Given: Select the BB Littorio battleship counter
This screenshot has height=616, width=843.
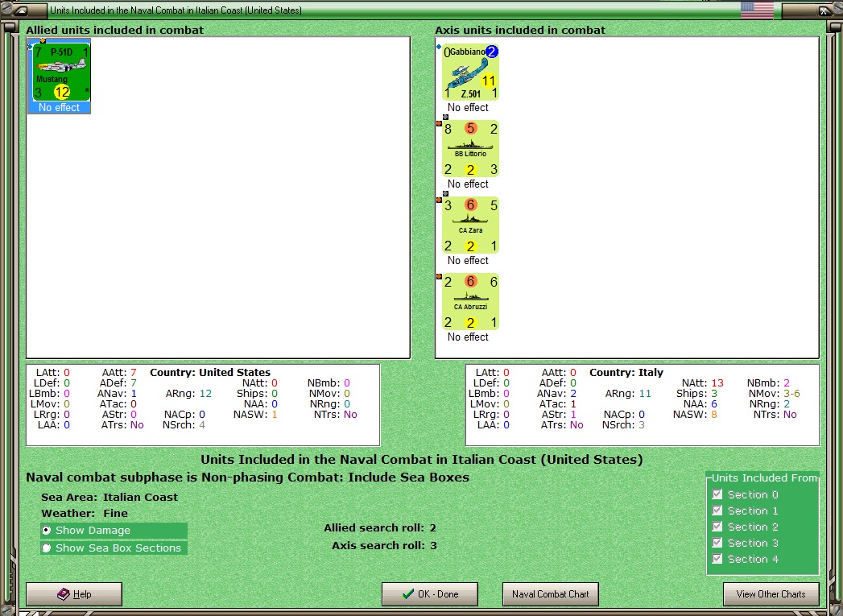Looking at the screenshot, I should [470, 148].
